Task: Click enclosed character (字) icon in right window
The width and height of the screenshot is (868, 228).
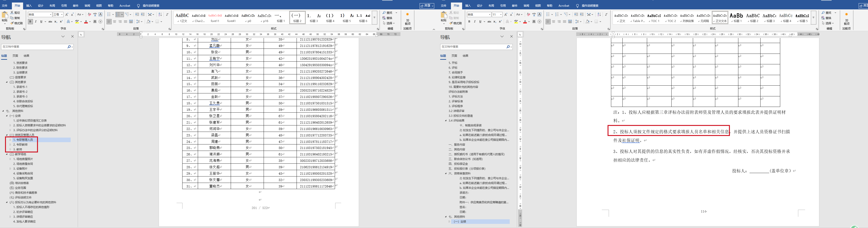Action: 539,22
